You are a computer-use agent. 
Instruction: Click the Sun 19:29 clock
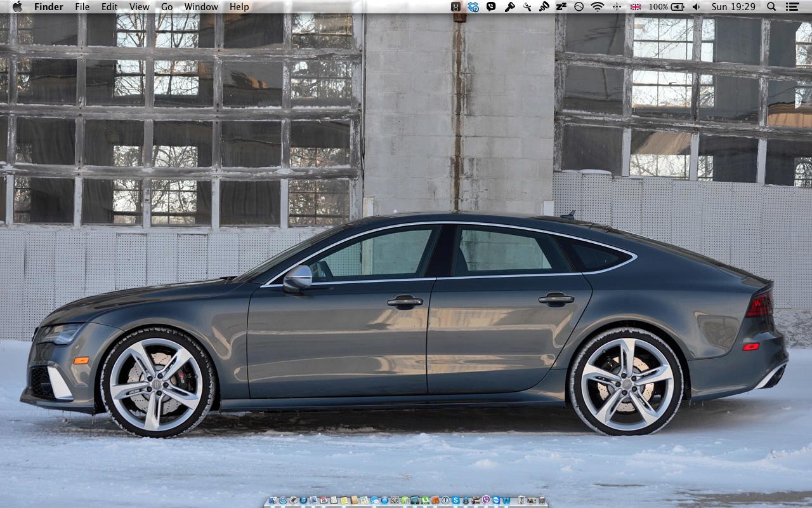coord(733,6)
